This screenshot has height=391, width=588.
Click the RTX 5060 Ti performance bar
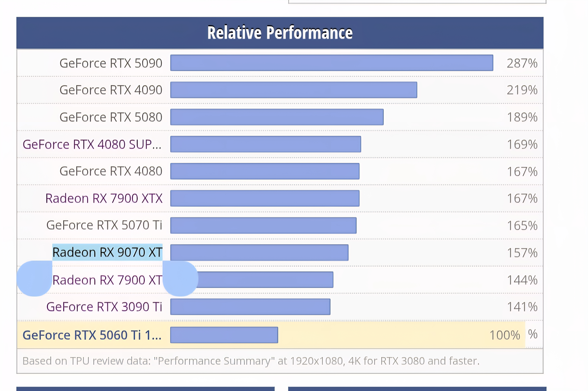[x=224, y=335]
